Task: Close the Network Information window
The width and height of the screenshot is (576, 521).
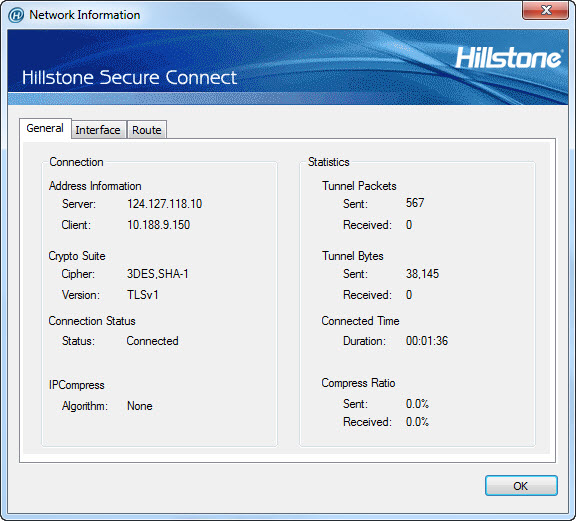Action: click(546, 10)
